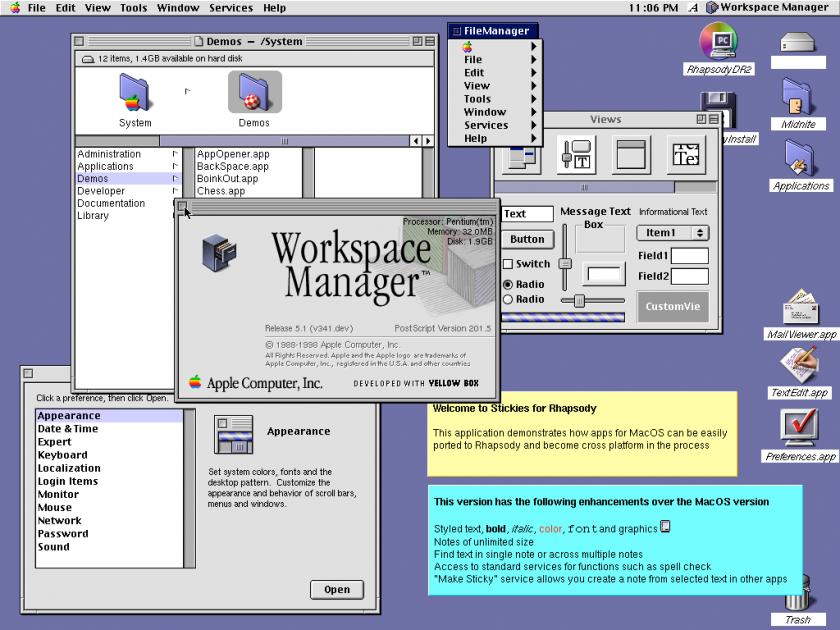Click the Apple logo in the FileManager menu
The width and height of the screenshot is (840, 630).
[x=468, y=47]
